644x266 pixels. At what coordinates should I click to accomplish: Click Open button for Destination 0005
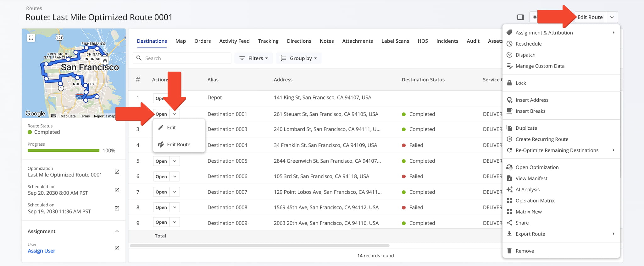161,161
